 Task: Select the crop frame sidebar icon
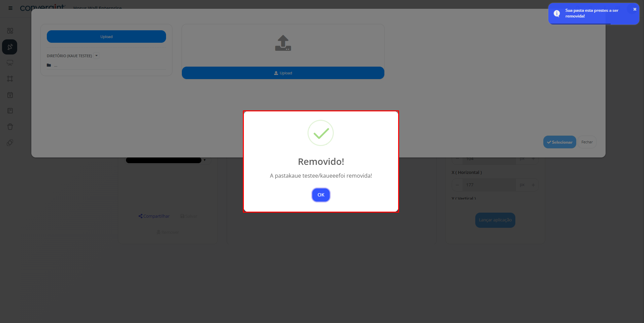point(10,79)
